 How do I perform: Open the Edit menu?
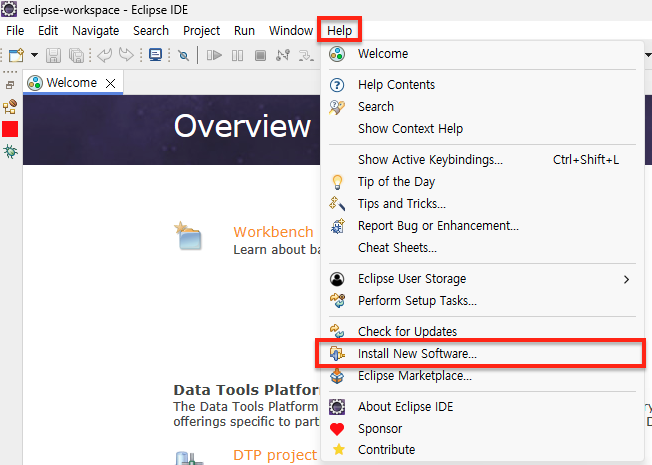pos(48,31)
